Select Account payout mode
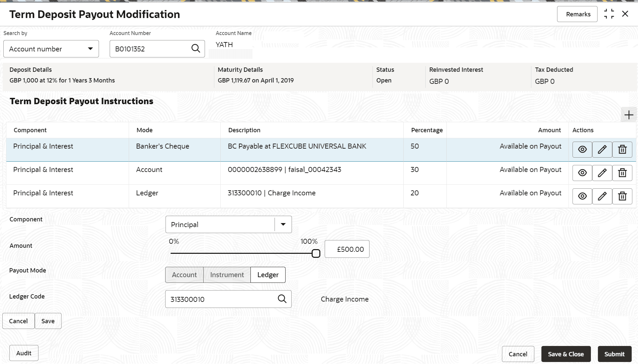 coord(184,275)
